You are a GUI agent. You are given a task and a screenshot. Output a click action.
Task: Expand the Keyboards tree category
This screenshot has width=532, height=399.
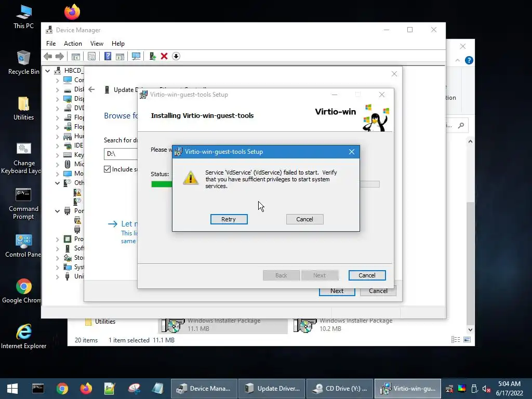click(x=57, y=155)
